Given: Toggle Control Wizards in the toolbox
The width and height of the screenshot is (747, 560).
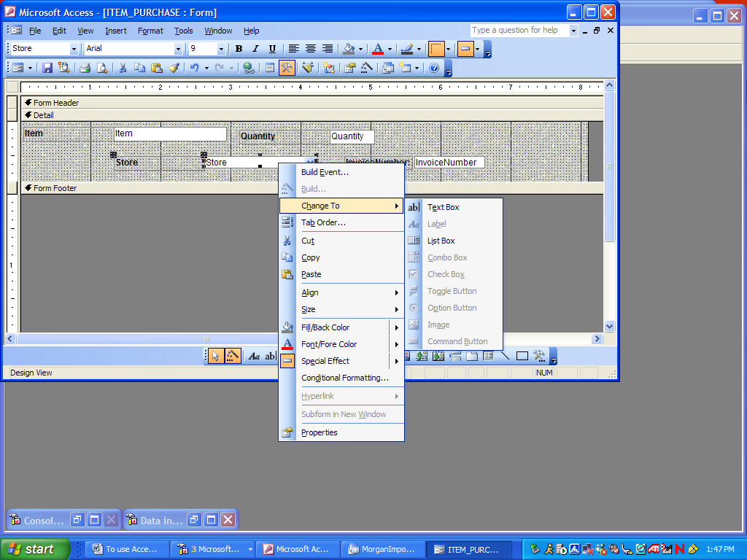Looking at the screenshot, I should pyautogui.click(x=233, y=357).
